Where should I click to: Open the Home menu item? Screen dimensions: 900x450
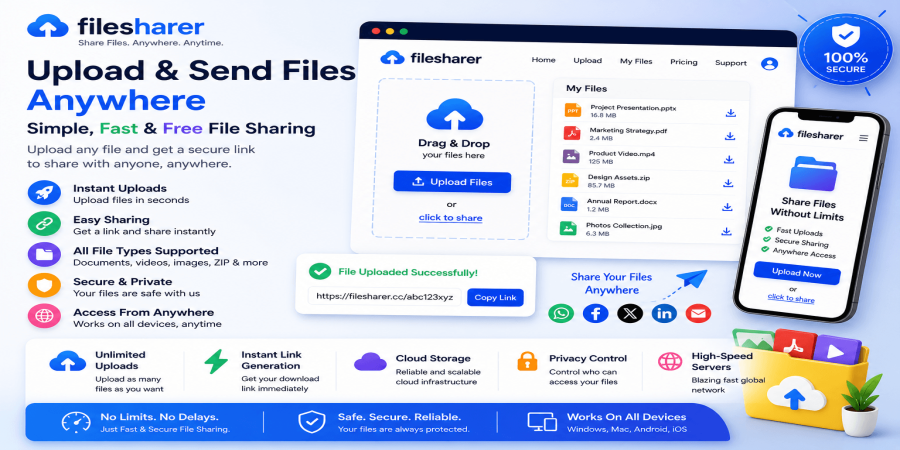pos(543,60)
